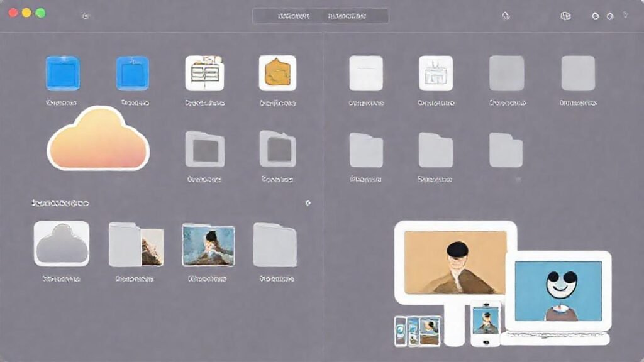Click the section heading label text
This screenshot has width=644, height=362.
point(60,202)
